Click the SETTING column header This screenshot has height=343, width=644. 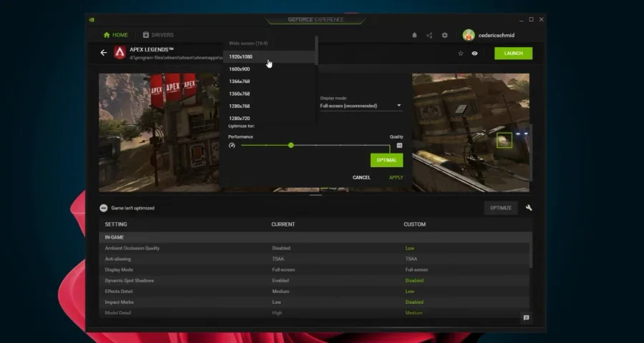[116, 224]
